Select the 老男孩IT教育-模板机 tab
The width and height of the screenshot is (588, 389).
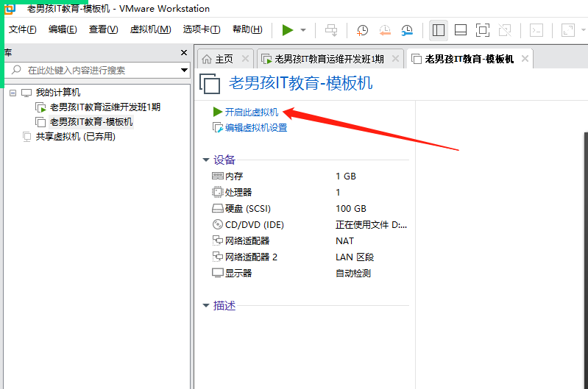pyautogui.click(x=469, y=59)
